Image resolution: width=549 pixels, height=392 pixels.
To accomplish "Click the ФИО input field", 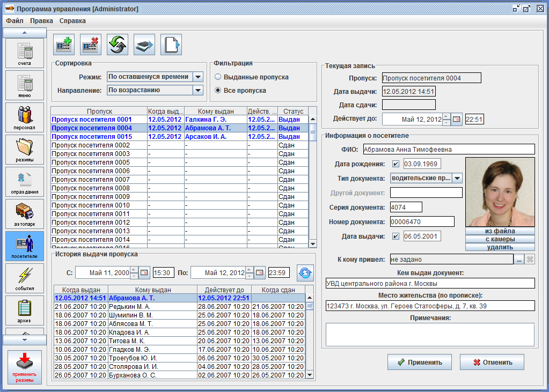I will 449,149.
